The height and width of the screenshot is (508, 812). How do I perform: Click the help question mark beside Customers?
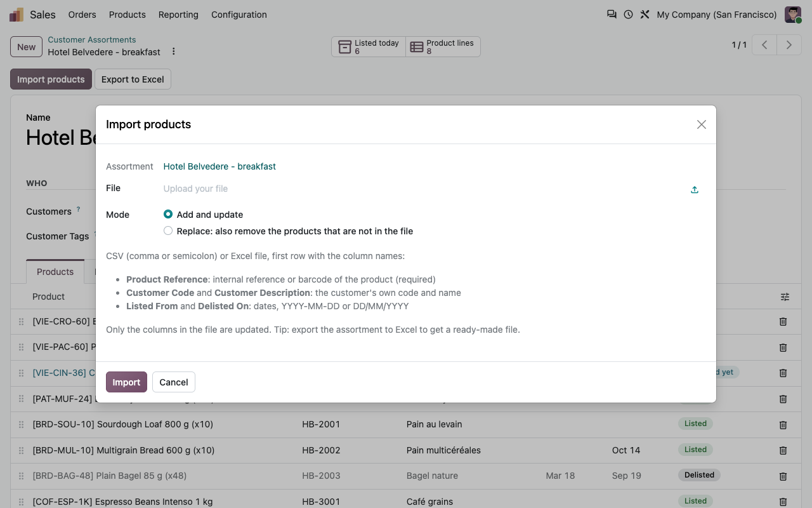(79, 209)
